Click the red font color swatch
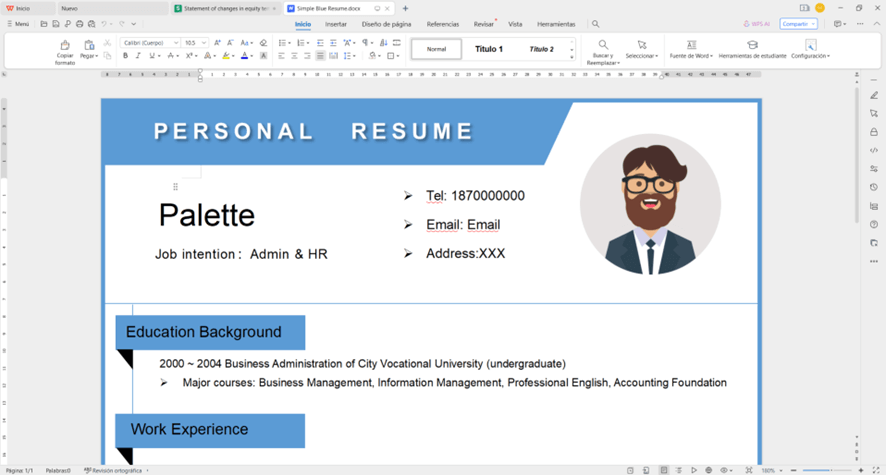This screenshot has height=475, width=886. [244, 56]
